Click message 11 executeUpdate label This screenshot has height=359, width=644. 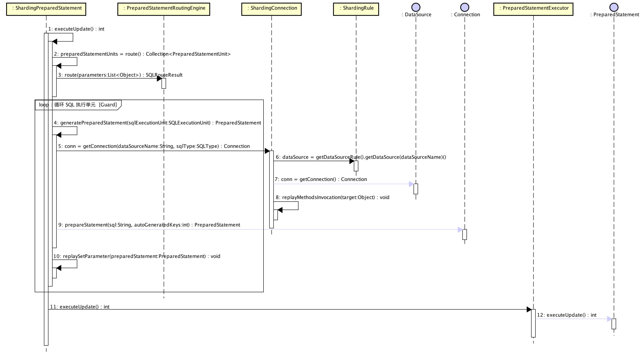click(x=80, y=307)
